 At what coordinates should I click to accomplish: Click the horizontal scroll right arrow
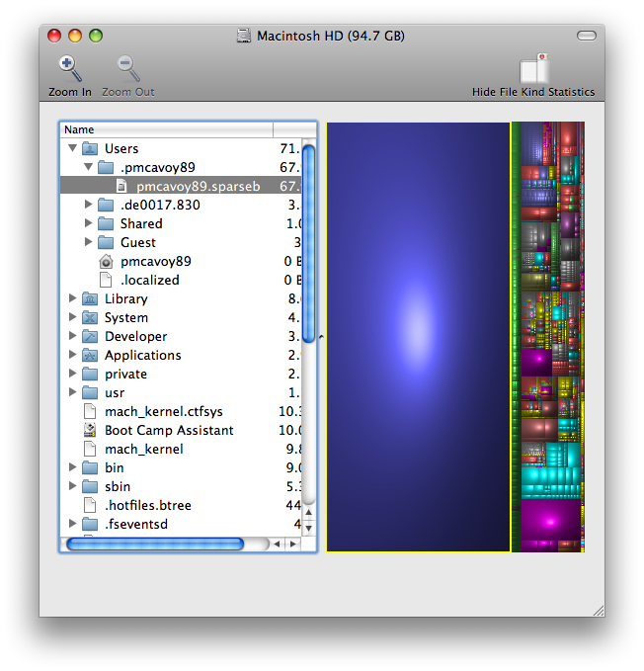click(293, 545)
